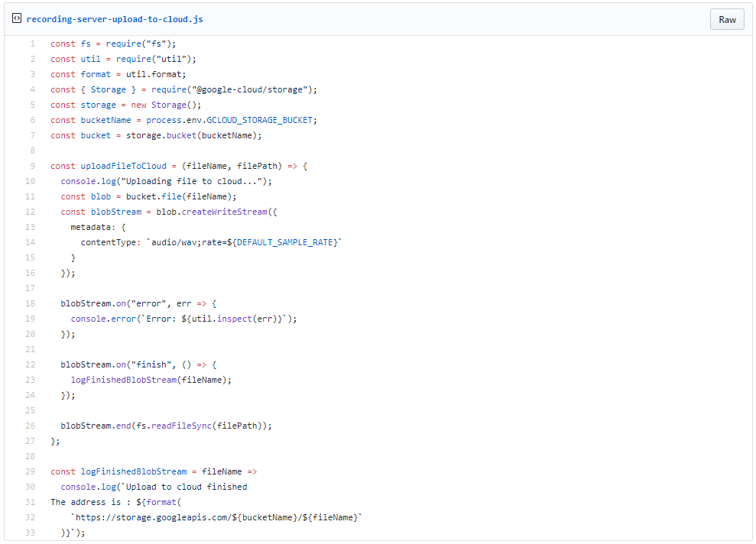The height and width of the screenshot is (544, 756).
Task: Select line number 18
Action: pyautogui.click(x=31, y=303)
